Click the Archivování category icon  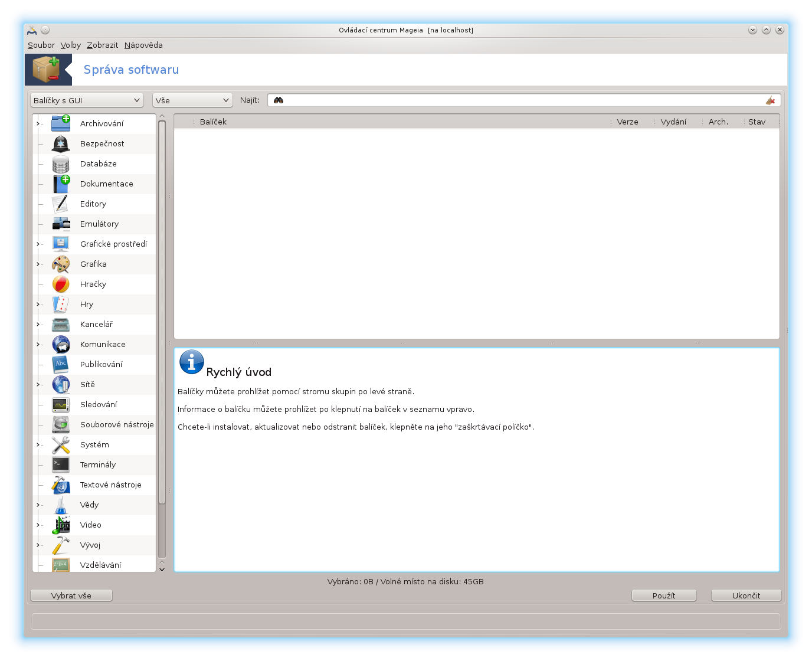click(61, 123)
